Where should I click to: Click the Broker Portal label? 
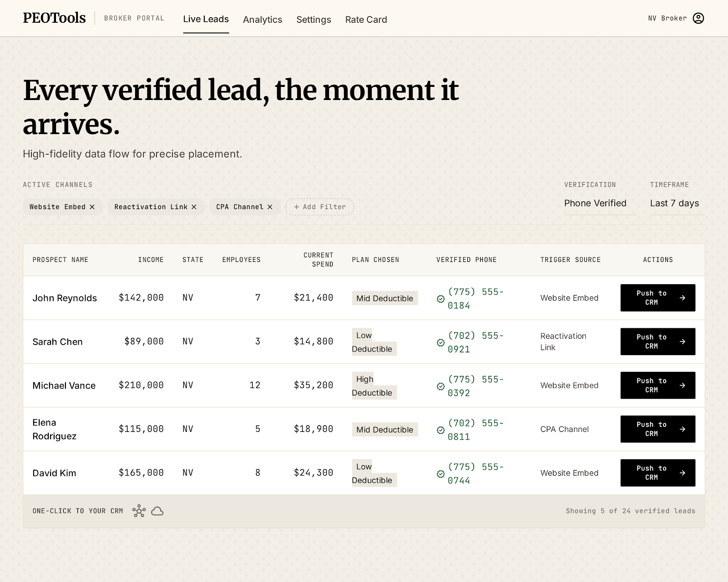coord(134,18)
